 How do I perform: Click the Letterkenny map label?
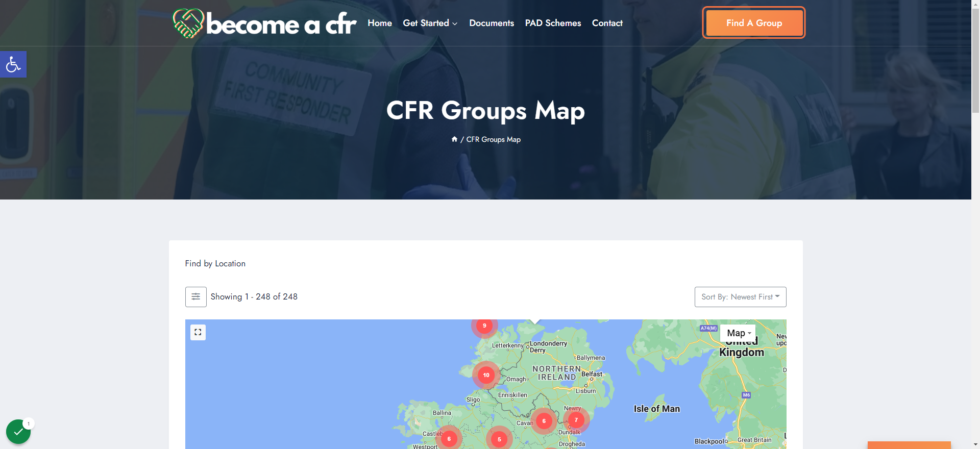[x=507, y=345]
